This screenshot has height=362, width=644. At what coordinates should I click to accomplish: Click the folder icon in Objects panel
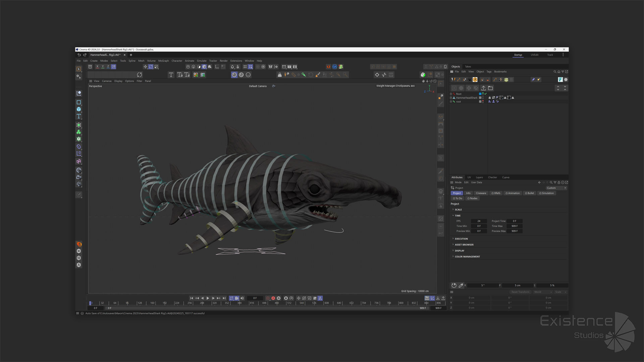click(490, 88)
